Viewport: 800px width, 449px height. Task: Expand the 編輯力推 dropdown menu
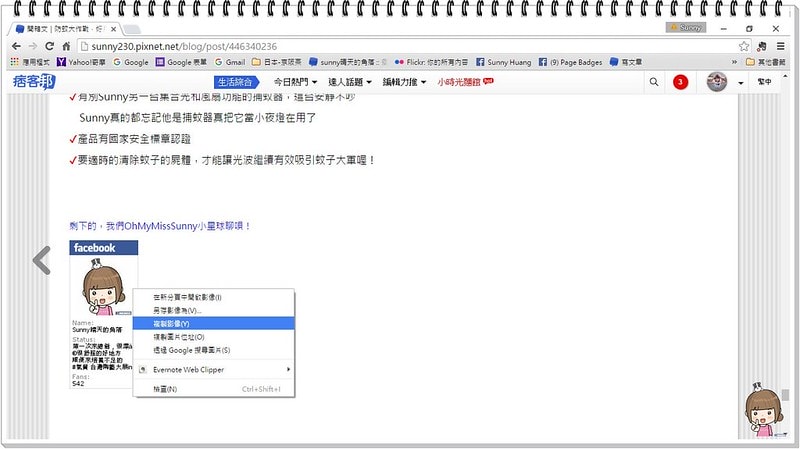404,82
